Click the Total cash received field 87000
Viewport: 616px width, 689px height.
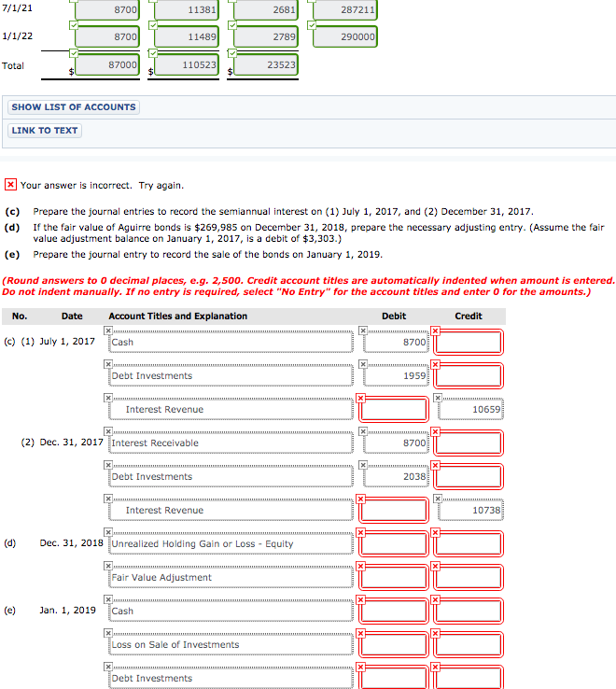pyautogui.click(x=107, y=64)
